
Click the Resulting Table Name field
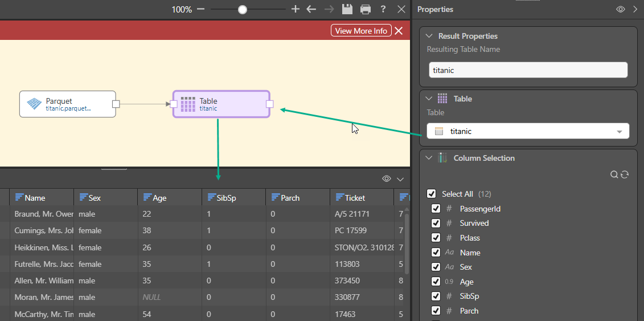pyautogui.click(x=528, y=70)
